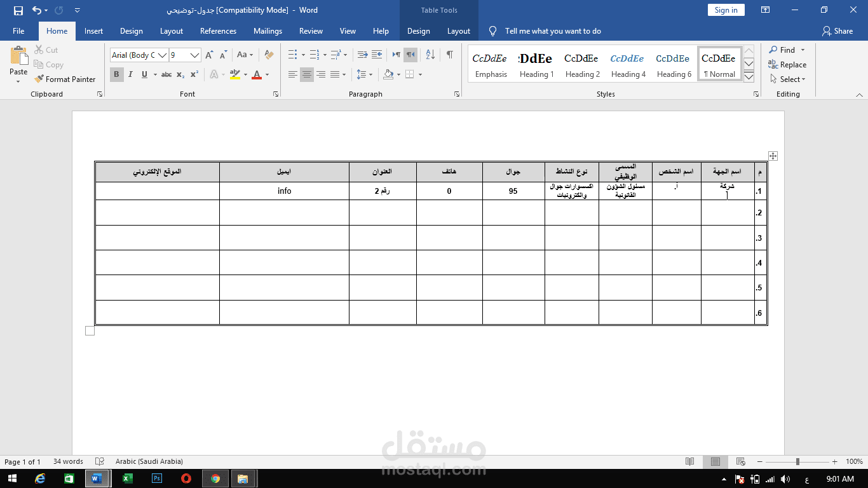
Task: Cut the selected content
Action: (x=45, y=50)
